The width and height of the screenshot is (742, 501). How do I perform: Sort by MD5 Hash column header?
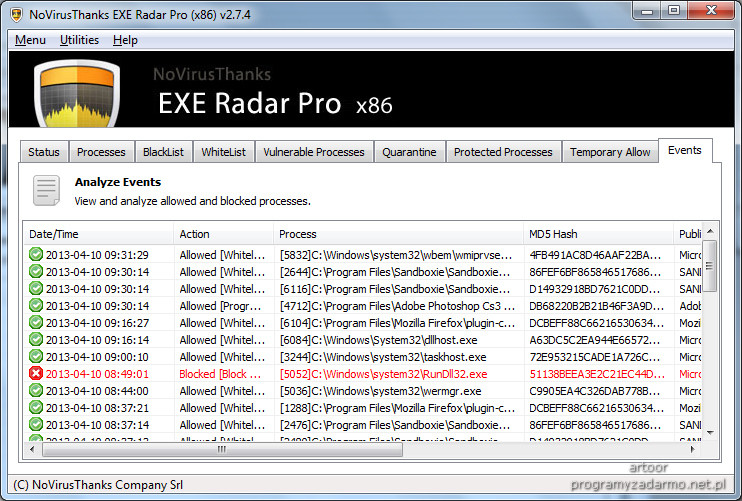(599, 234)
